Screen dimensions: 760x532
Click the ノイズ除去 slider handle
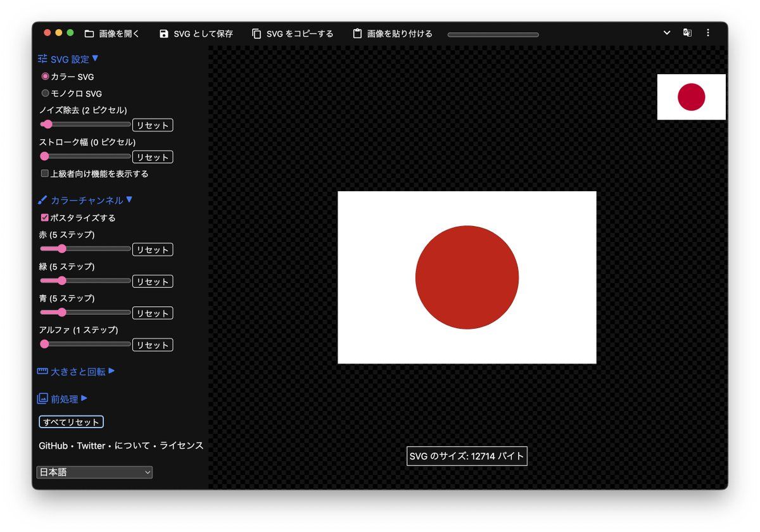(x=47, y=124)
